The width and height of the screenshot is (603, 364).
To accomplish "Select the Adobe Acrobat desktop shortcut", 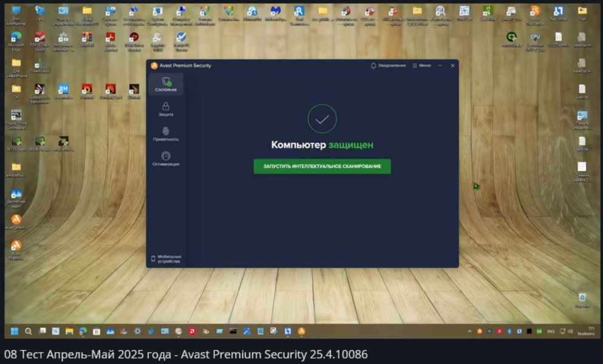I will (111, 42).
